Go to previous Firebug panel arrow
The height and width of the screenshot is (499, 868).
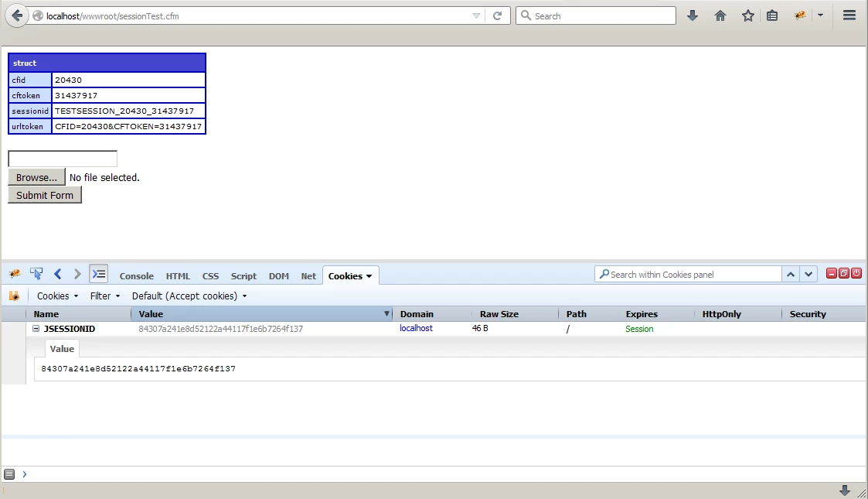pos(57,274)
